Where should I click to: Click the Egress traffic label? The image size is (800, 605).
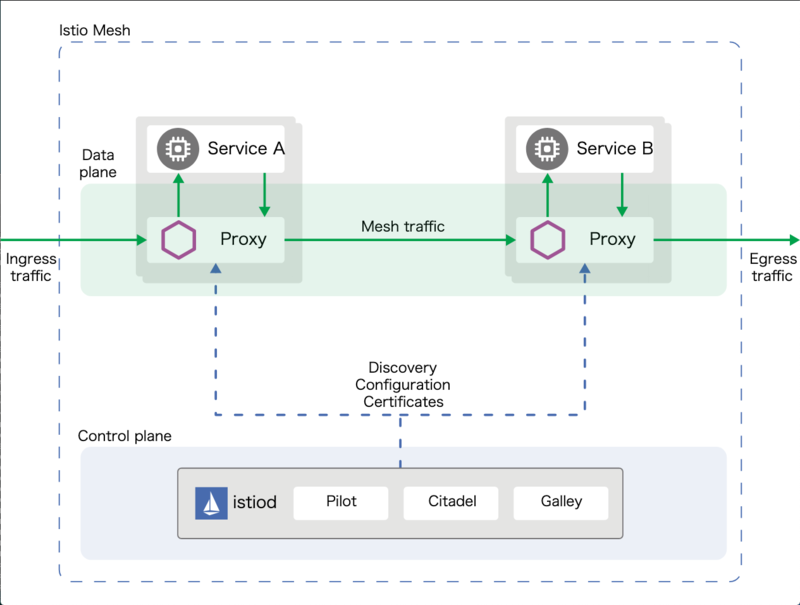click(x=773, y=267)
